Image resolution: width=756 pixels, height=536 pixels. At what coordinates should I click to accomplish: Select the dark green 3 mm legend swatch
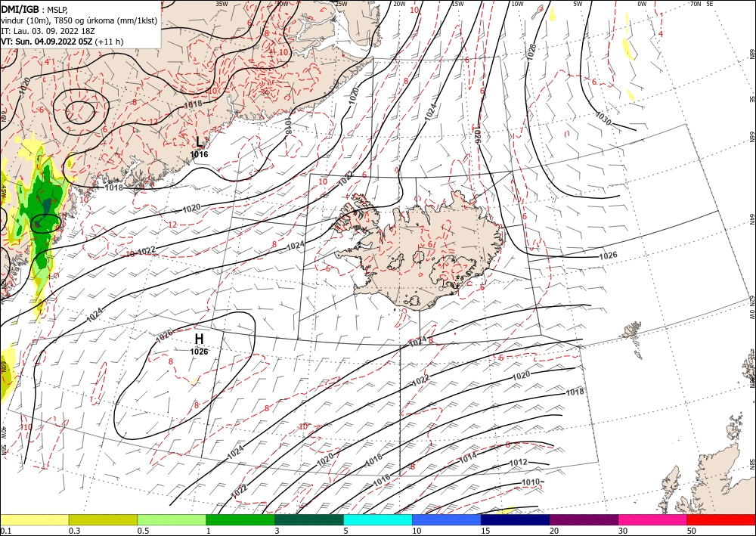pyautogui.click(x=309, y=519)
